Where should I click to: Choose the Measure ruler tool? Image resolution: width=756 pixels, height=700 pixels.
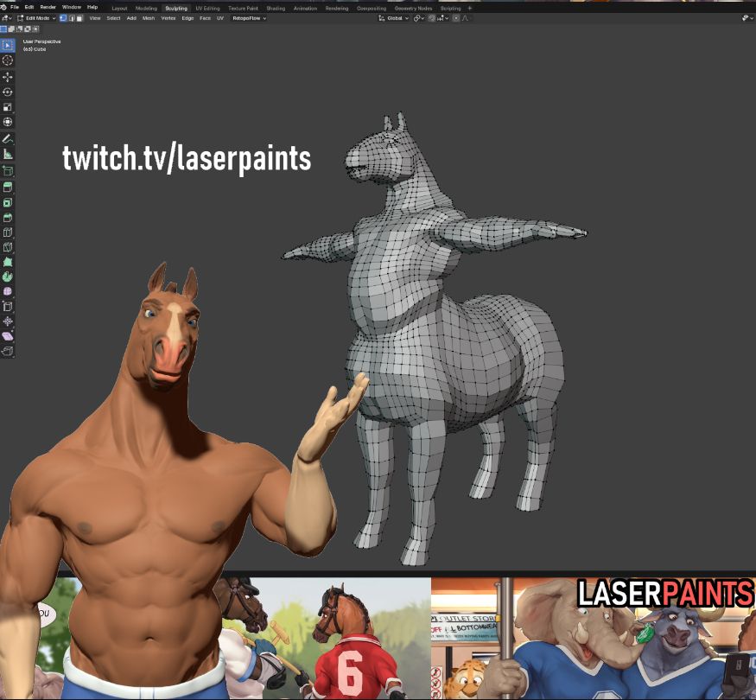[x=7, y=154]
